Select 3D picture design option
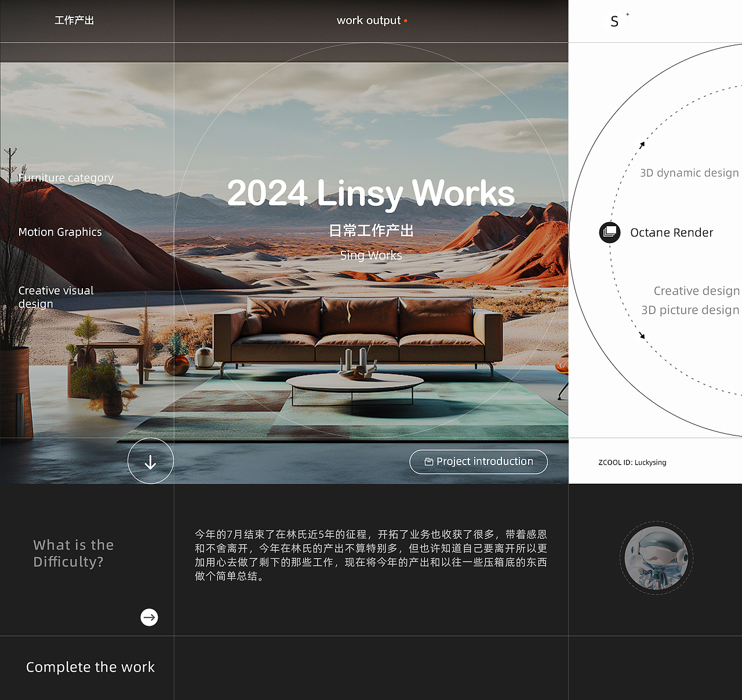742x700 pixels. [690, 310]
